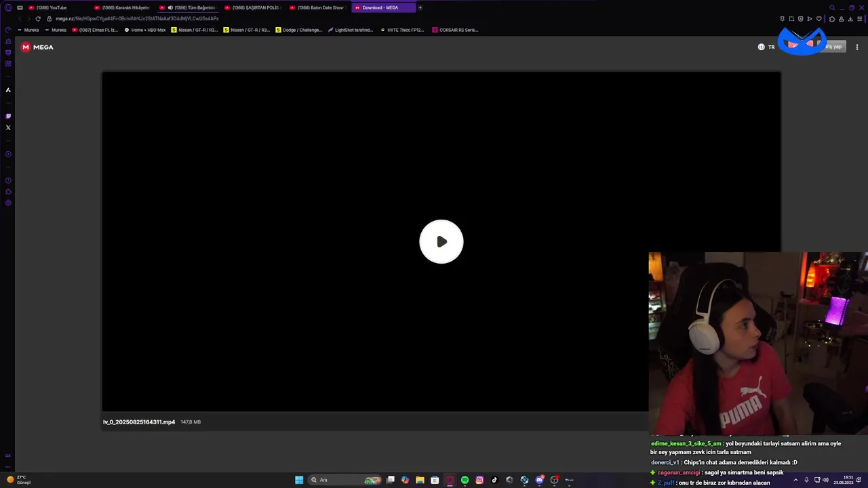Open the extensions cube icon
This screenshot has height=488, width=868.
pyautogui.click(x=832, y=19)
